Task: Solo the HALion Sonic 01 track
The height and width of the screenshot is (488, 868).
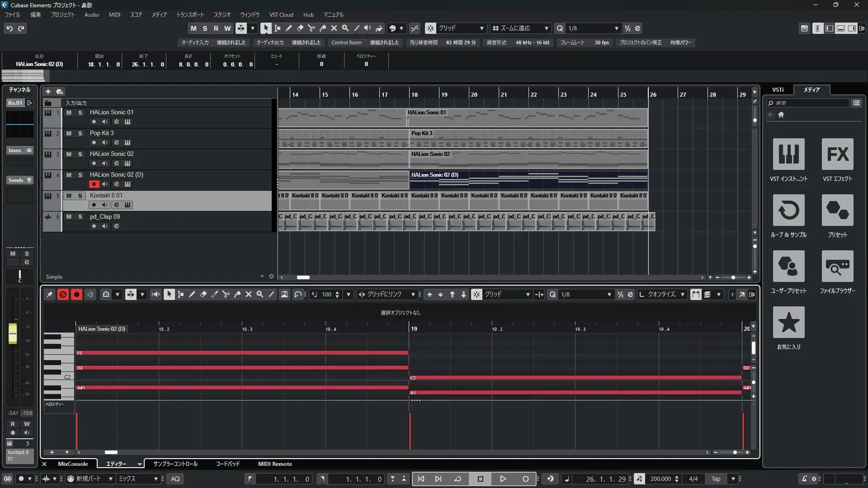Action: pyautogui.click(x=80, y=113)
